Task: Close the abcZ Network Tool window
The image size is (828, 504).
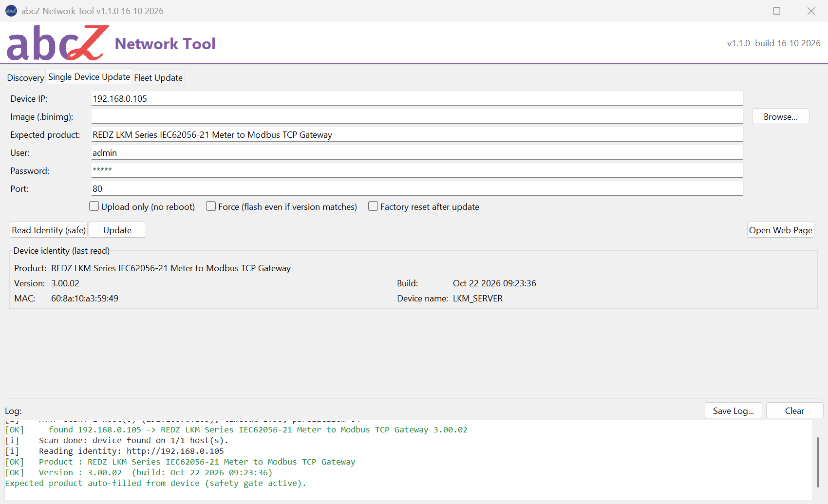Action: point(811,11)
